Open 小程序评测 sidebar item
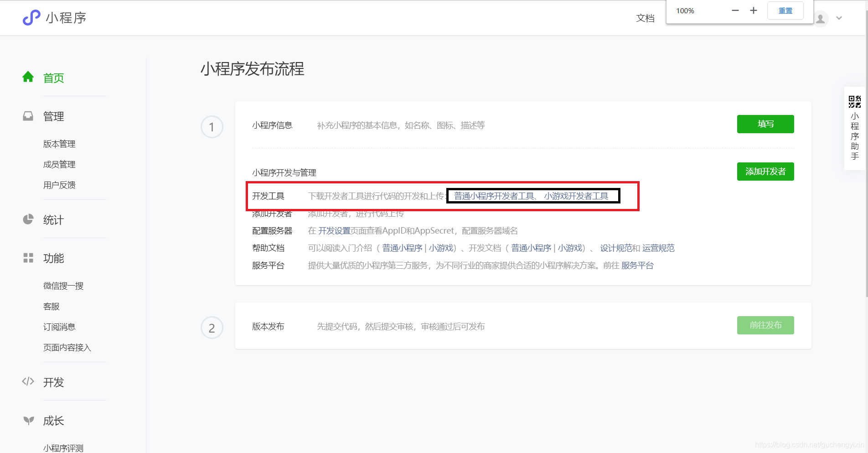This screenshot has width=868, height=453. click(63, 448)
